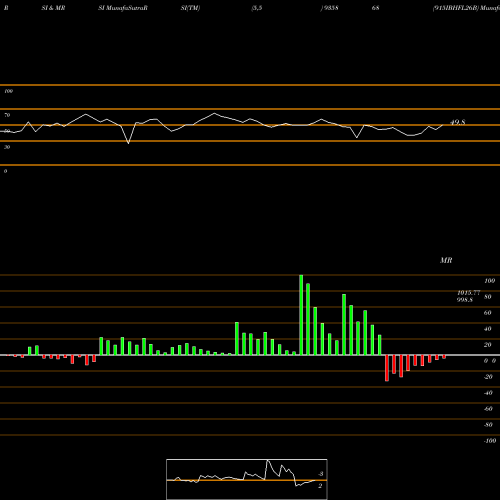Viewport: 500px width, 500px height.
Task: Click the MR panel title label
Action: click(446, 260)
